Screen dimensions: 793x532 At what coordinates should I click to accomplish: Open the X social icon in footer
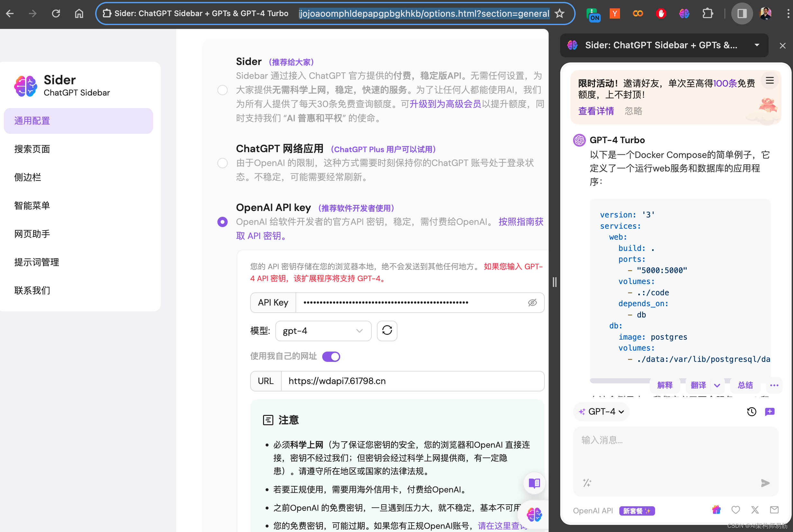click(755, 509)
